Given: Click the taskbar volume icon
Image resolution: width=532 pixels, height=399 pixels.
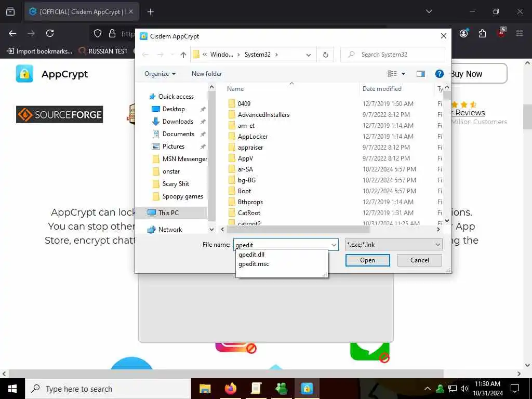Looking at the screenshot, I should [464, 389].
